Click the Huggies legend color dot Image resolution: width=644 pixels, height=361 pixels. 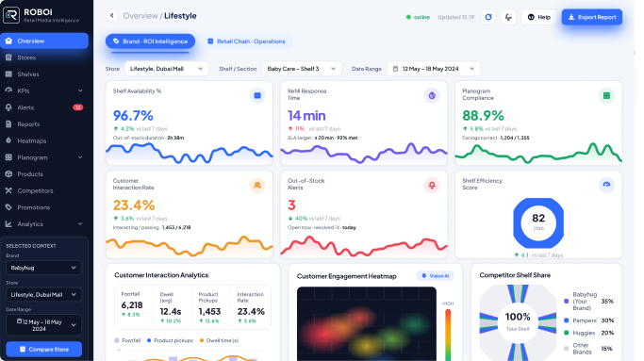[567, 333]
